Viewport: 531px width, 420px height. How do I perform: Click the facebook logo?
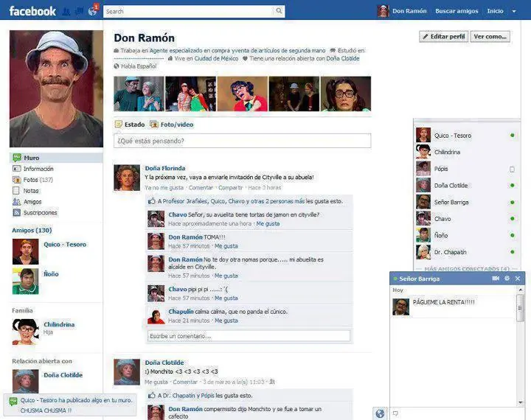pyautogui.click(x=32, y=11)
